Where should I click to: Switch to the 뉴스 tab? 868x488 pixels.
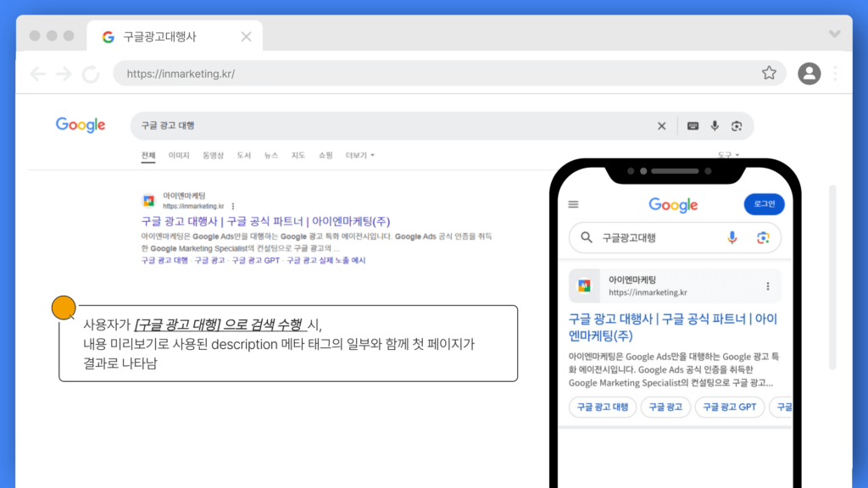point(271,156)
